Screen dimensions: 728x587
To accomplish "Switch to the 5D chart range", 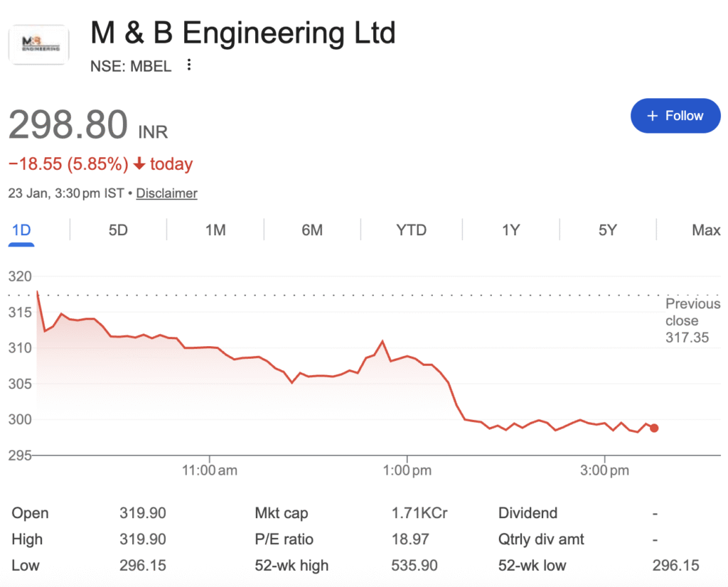I will [x=118, y=230].
